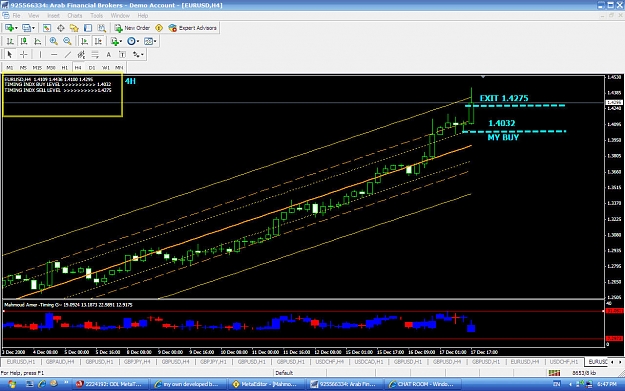Switch to the USDCHF,H4 chart tab
The width and height of the screenshot is (625, 391).
click(x=329, y=362)
